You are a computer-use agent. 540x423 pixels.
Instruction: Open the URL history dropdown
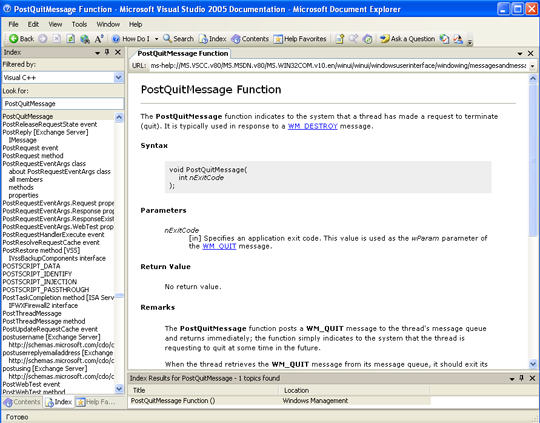tap(532, 66)
